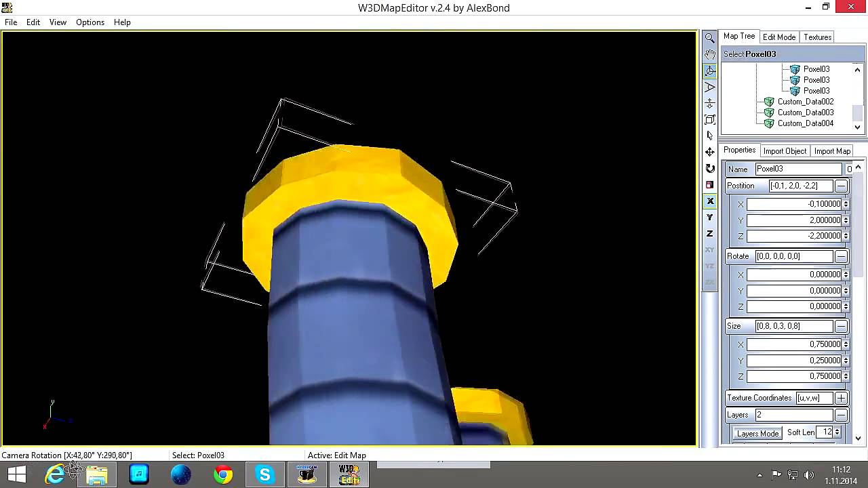Image resolution: width=868 pixels, height=488 pixels.
Task: Click the Layers value field
Action: (x=794, y=415)
